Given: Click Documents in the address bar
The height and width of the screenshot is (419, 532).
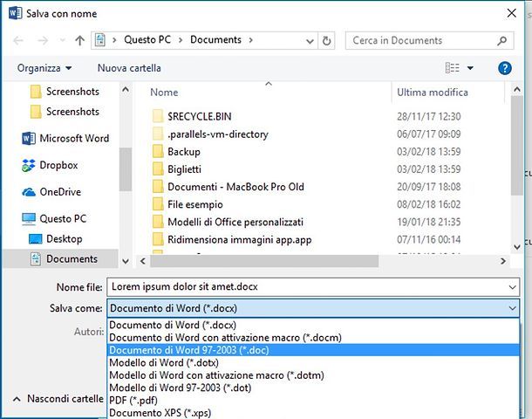Looking at the screenshot, I should 215,40.
